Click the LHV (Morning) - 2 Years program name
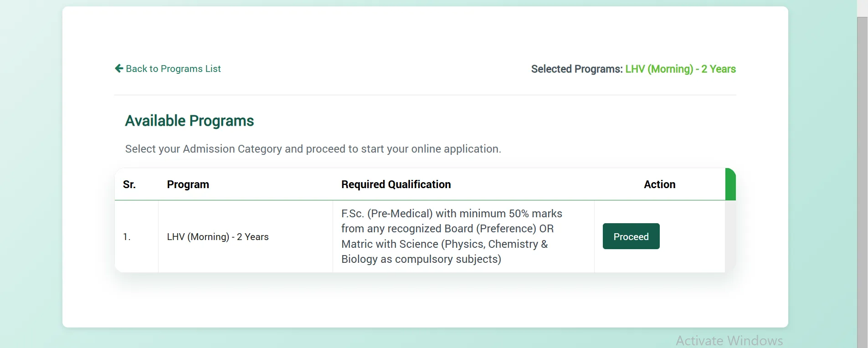The width and height of the screenshot is (868, 348). [218, 236]
